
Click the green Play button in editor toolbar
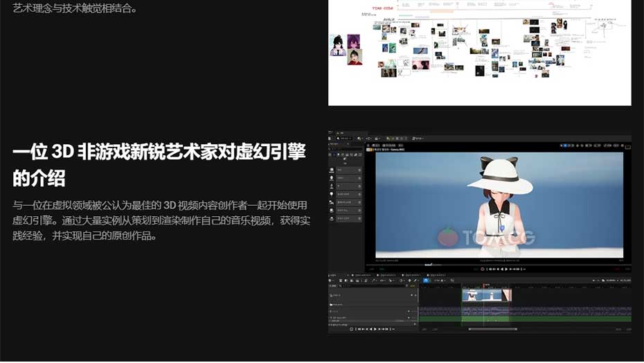tap(388, 139)
